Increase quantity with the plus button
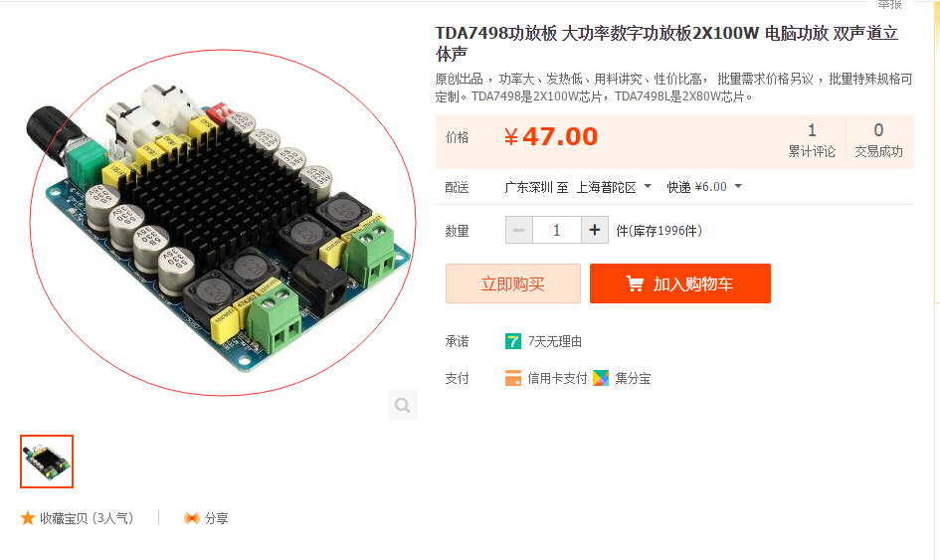Screen dimensions: 940x560 [x=595, y=230]
